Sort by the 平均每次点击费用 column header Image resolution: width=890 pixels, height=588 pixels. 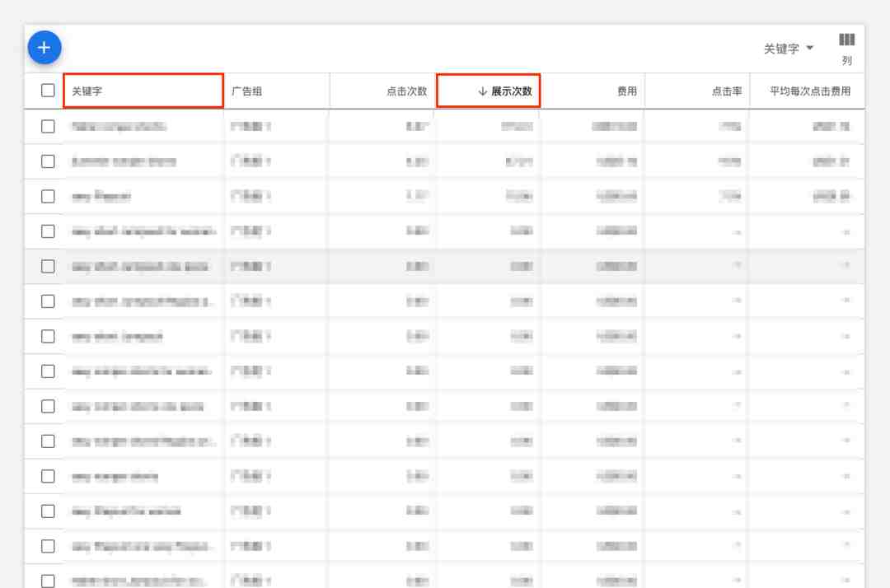[x=810, y=91]
